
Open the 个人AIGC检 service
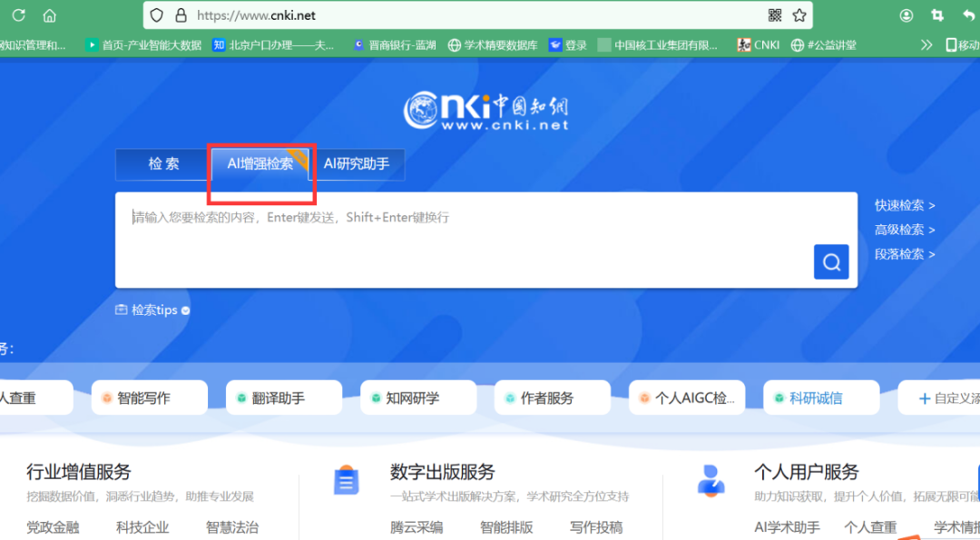[x=687, y=398]
